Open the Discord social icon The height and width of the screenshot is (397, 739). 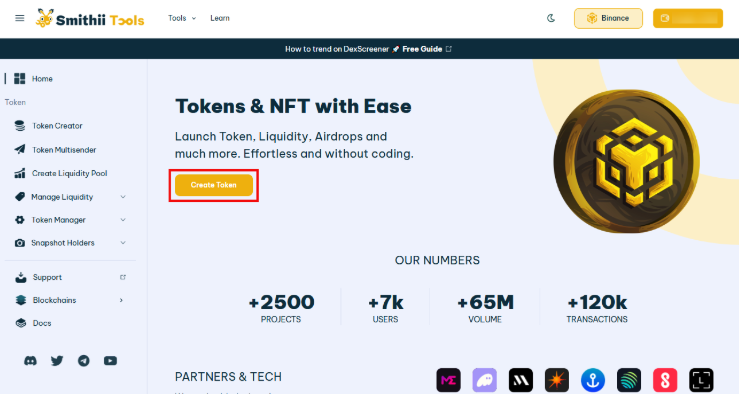tap(30, 361)
